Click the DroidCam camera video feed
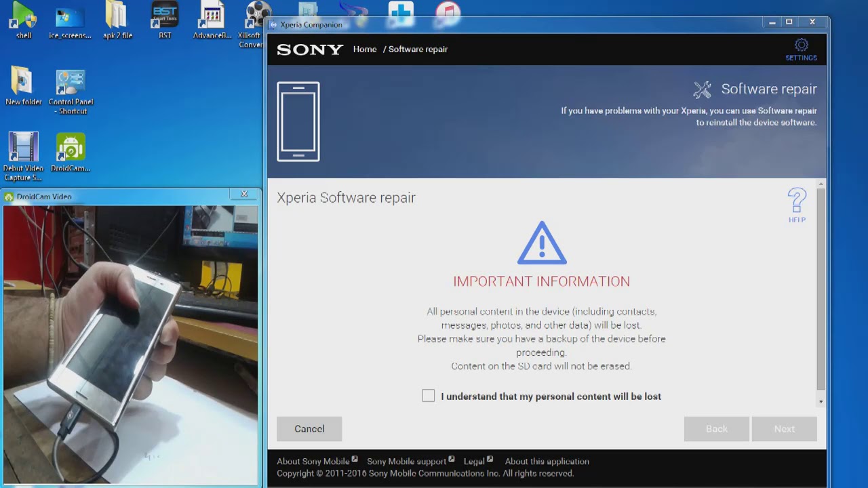 click(x=130, y=345)
